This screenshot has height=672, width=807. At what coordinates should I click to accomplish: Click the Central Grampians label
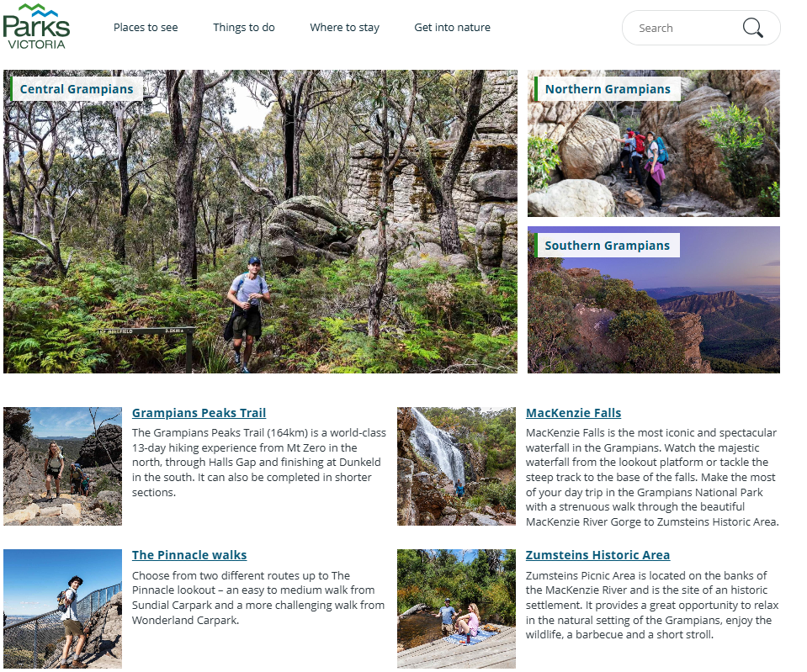[x=77, y=89]
